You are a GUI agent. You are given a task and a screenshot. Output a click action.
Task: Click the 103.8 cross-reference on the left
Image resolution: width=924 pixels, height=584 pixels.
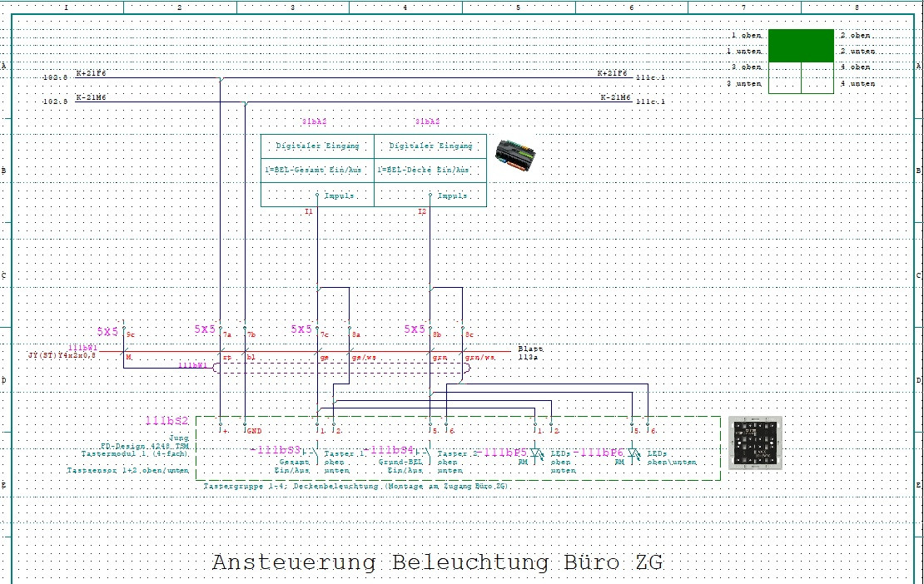coord(55,77)
